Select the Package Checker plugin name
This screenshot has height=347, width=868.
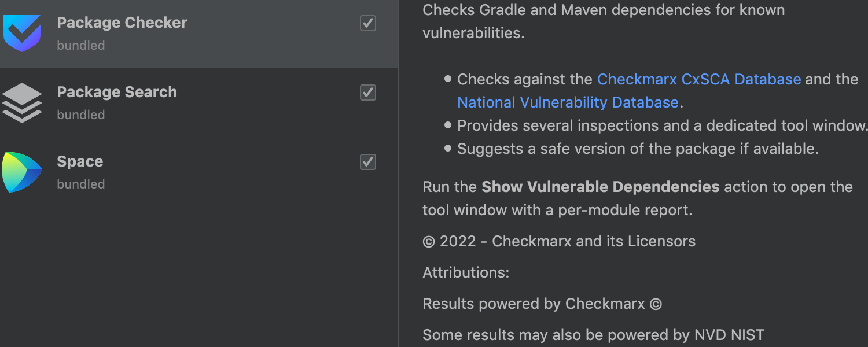click(122, 23)
